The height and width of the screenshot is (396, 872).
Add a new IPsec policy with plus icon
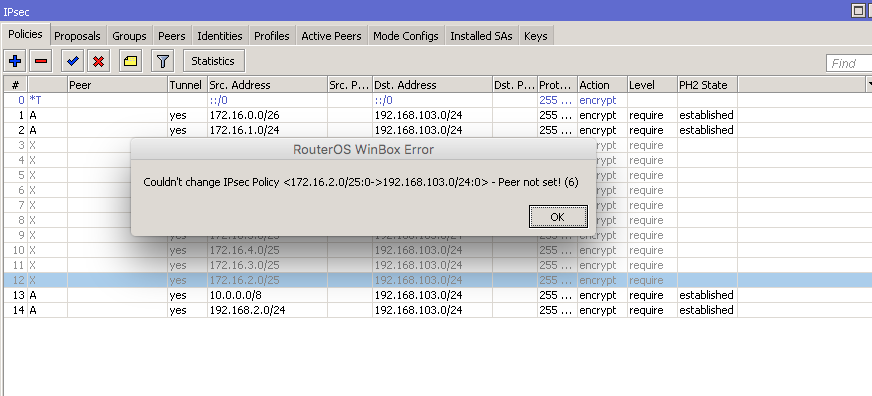[15, 61]
